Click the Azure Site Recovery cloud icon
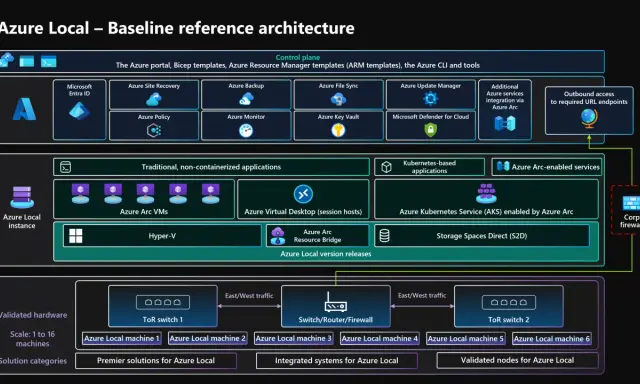The height and width of the screenshot is (384, 640). [x=154, y=99]
